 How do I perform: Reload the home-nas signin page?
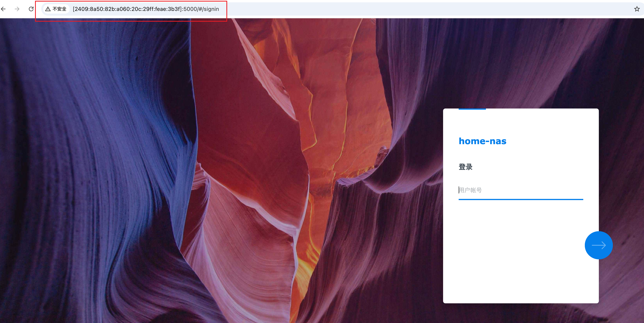(31, 9)
